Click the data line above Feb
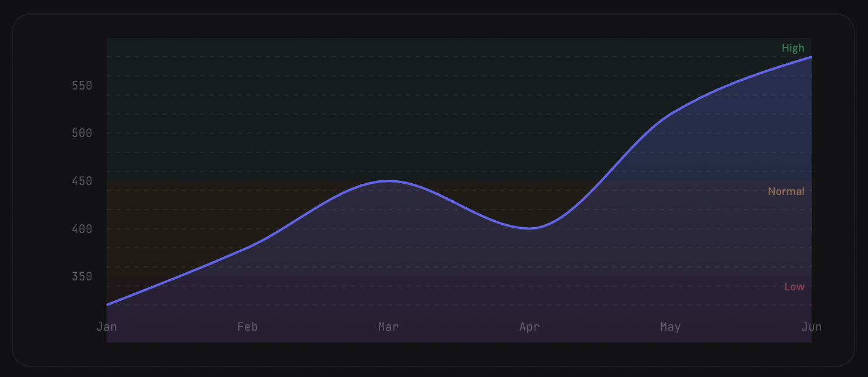 [247, 248]
